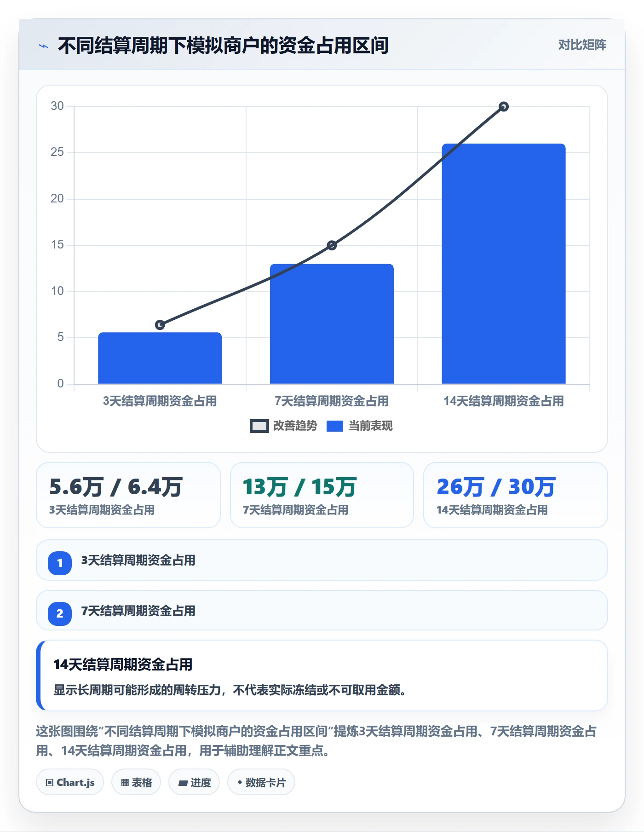Toggle the 当前表现 blue legend swatch
Viewport: 644px width, 832px height.
[x=334, y=426]
